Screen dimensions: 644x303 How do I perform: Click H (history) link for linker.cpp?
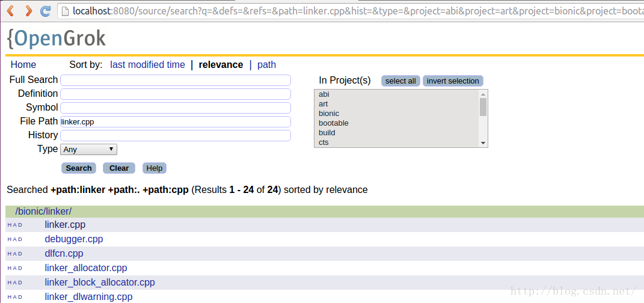[x=9, y=225]
